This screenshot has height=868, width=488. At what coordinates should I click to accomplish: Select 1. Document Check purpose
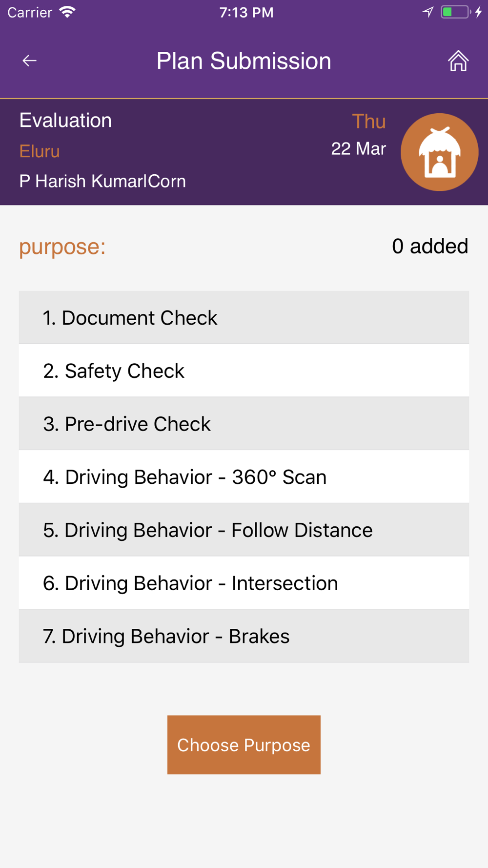[244, 318]
